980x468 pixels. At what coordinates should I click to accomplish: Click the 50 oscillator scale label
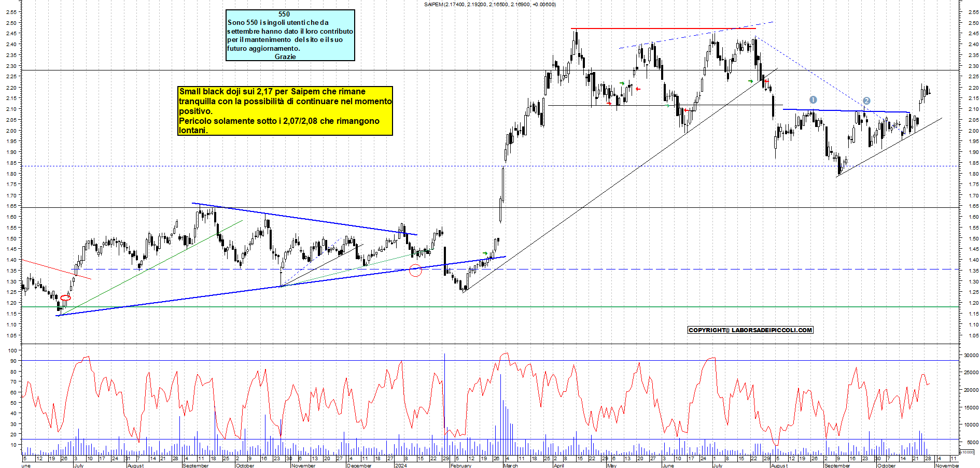(13, 403)
